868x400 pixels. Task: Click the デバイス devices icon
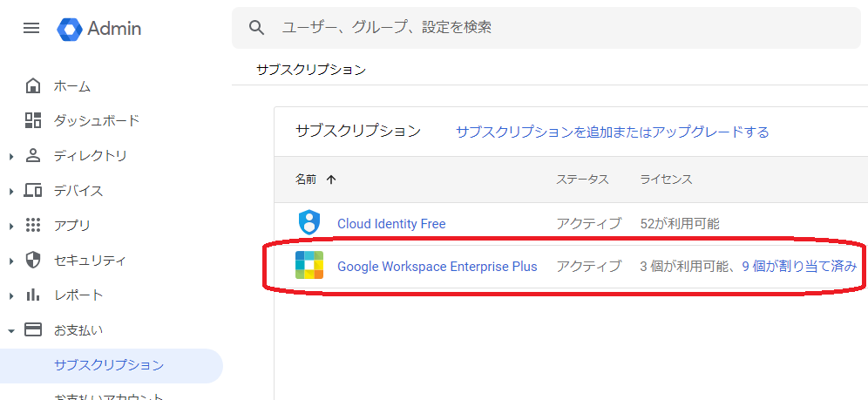[33, 191]
